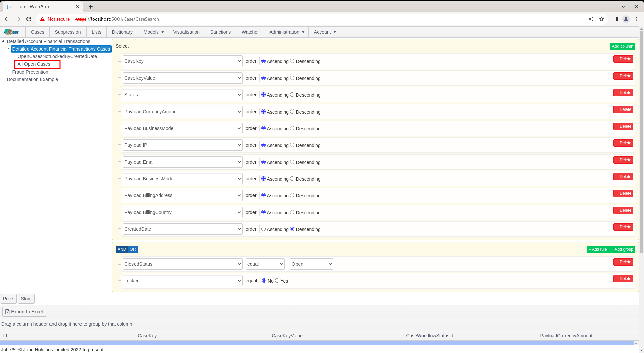Screen dimensions: 644x353
Task: Open the Account dropdown menu
Action: point(325,32)
